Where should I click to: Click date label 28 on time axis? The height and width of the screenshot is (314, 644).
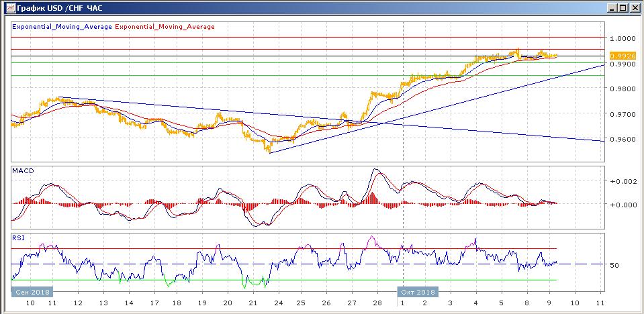coord(376,303)
